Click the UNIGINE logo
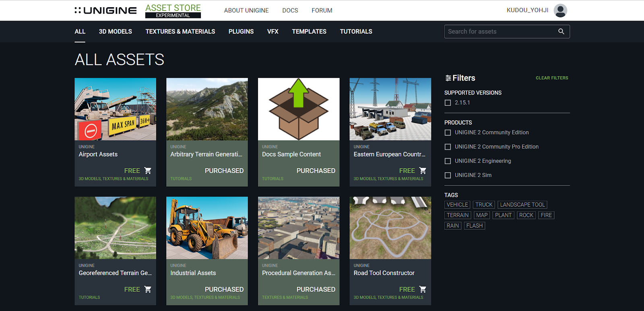 pos(105,10)
